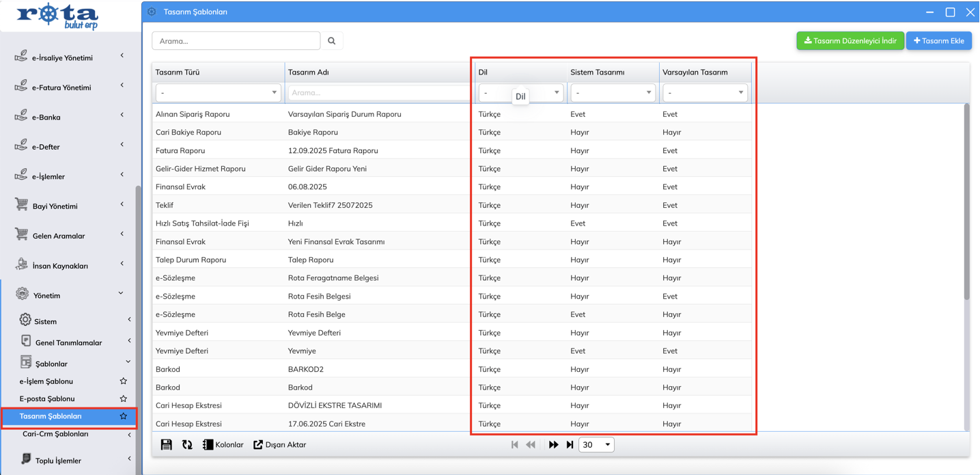Toggle favorite star for e-İşlem Şablonu
980x475 pixels.
[124, 381]
